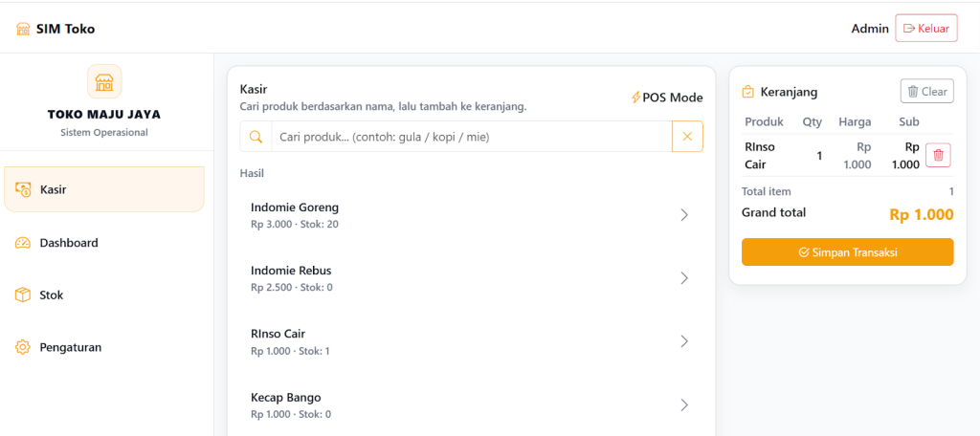Open Indomie Goreng chevron arrow
The width and height of the screenshot is (980, 436).
(x=684, y=215)
